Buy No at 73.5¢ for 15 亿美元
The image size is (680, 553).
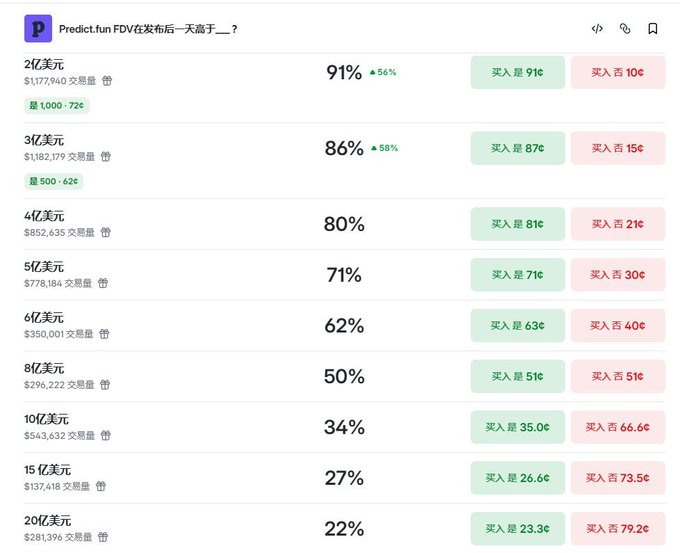618,478
